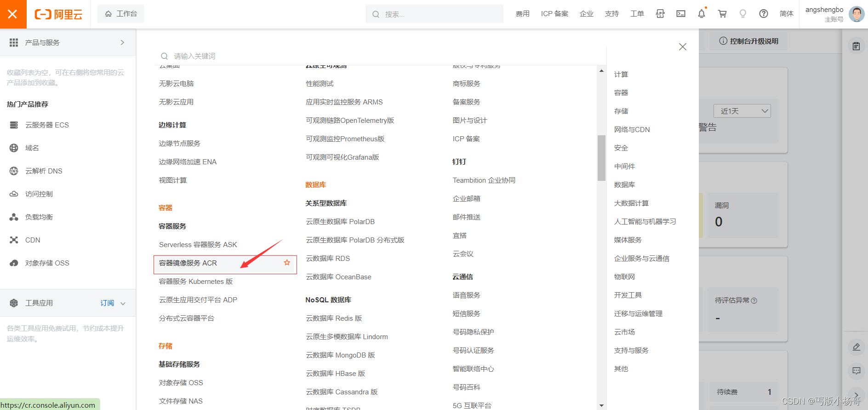Open Serverless 容器服务 ASK

coord(198,245)
